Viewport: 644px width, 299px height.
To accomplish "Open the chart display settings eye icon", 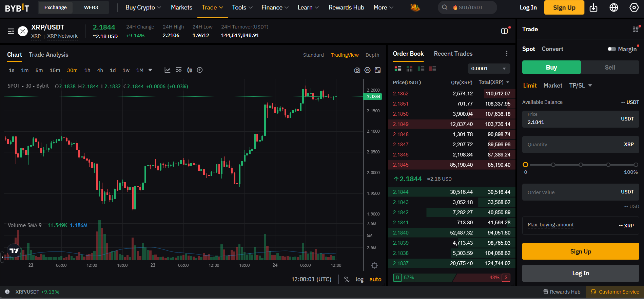I will tap(179, 70).
